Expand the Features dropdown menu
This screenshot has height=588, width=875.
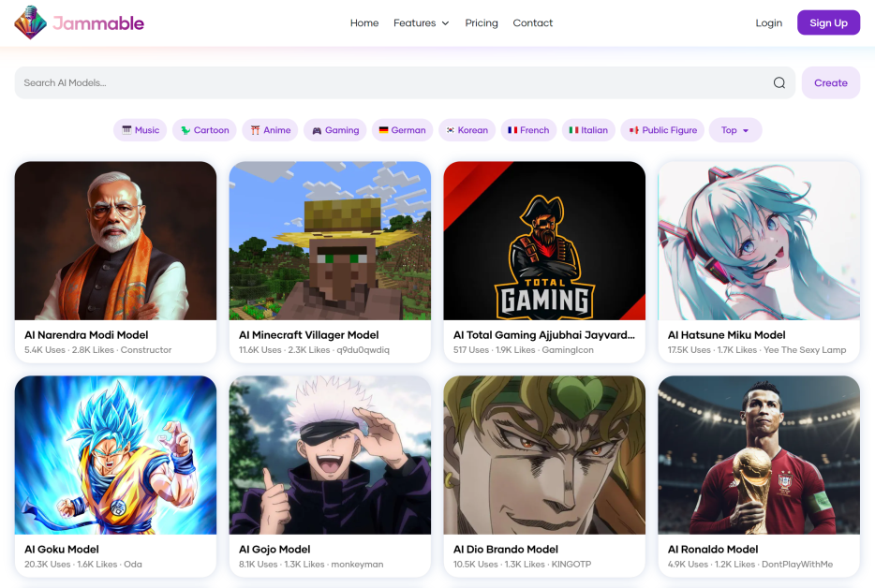click(x=422, y=22)
